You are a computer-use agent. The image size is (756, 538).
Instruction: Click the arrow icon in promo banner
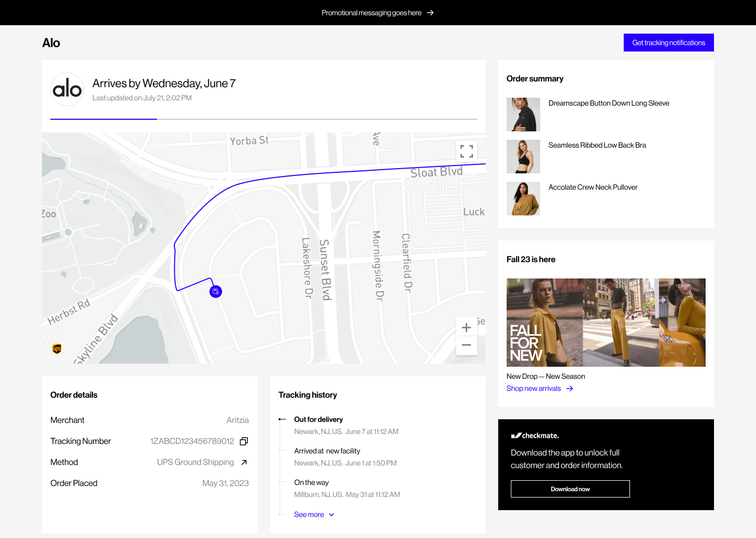430,13
